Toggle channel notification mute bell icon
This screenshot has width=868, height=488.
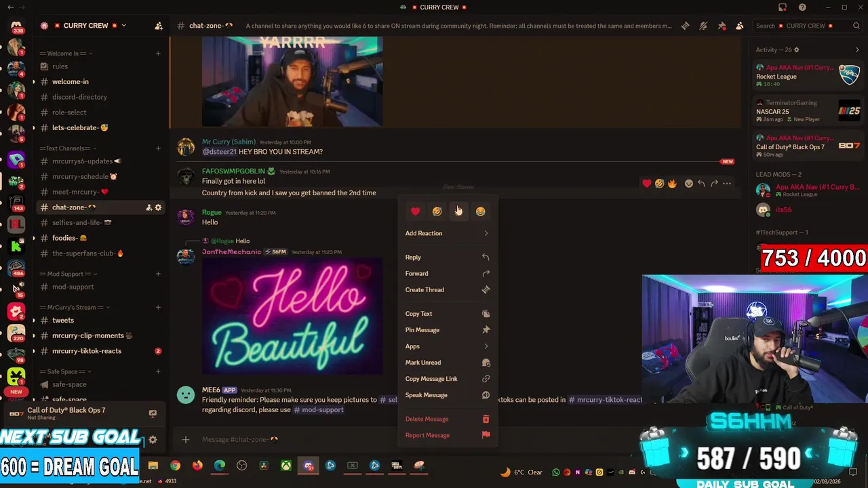coord(703,26)
